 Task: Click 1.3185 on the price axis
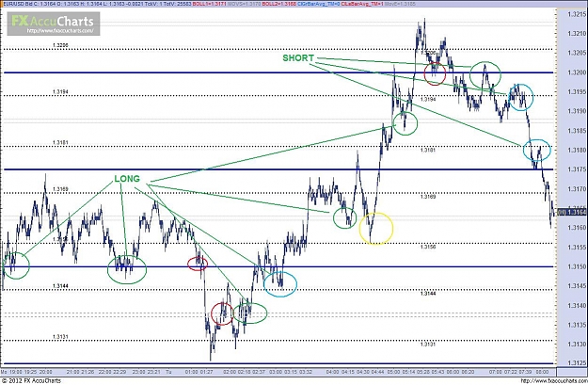click(x=577, y=131)
